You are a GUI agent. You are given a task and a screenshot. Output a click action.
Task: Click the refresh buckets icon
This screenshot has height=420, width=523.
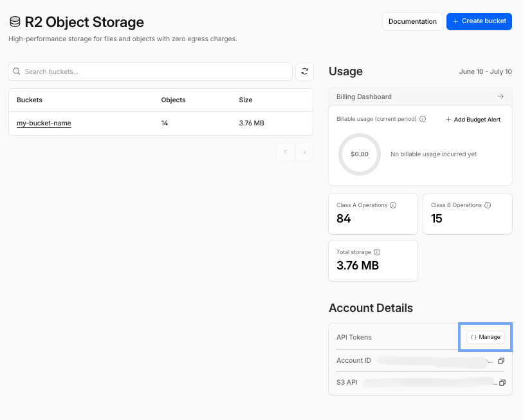(304, 71)
